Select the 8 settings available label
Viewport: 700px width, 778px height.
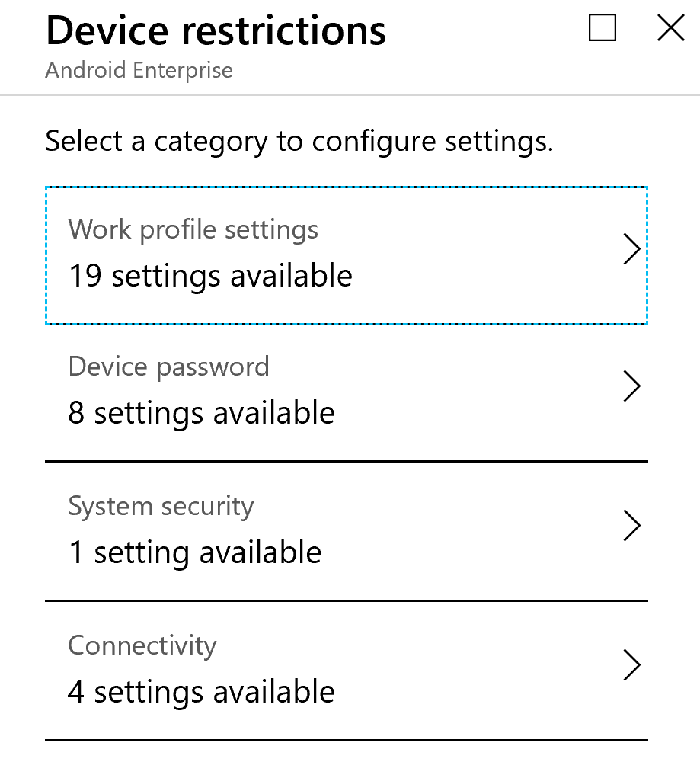[201, 413]
